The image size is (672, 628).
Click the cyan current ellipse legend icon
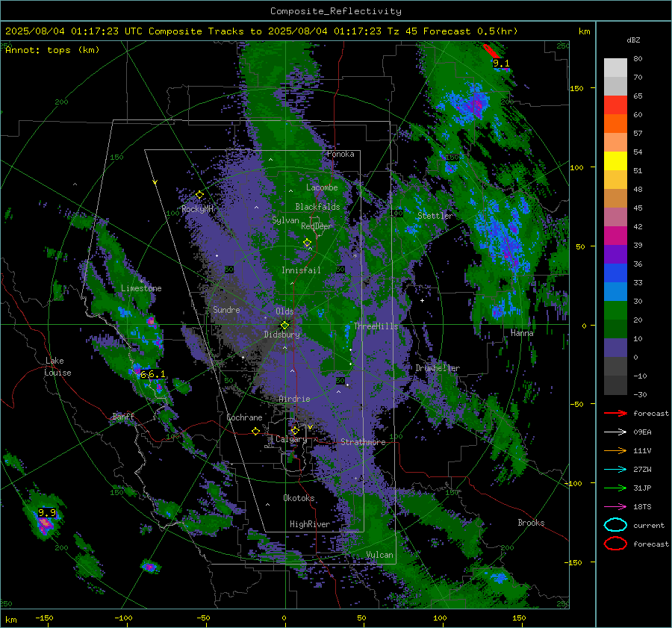615,525
